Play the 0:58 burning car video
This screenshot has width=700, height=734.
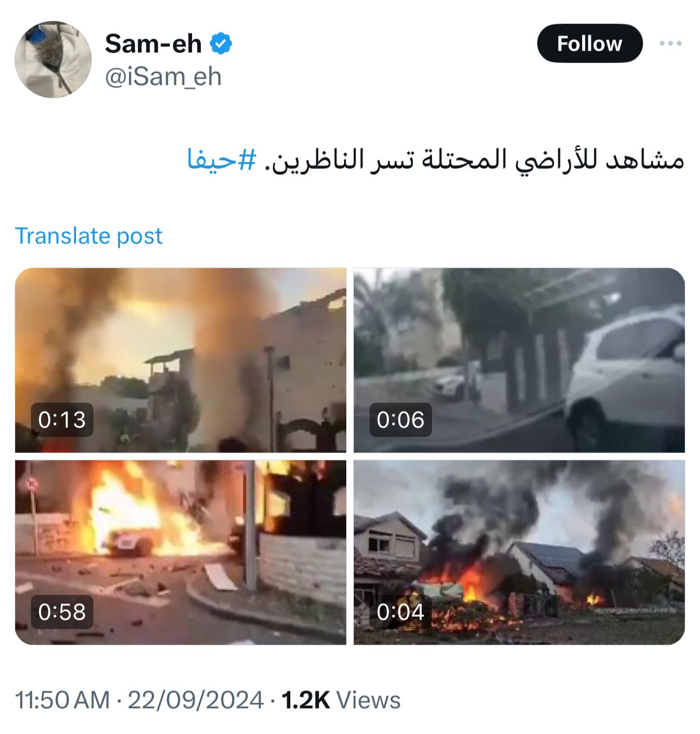tap(180, 552)
